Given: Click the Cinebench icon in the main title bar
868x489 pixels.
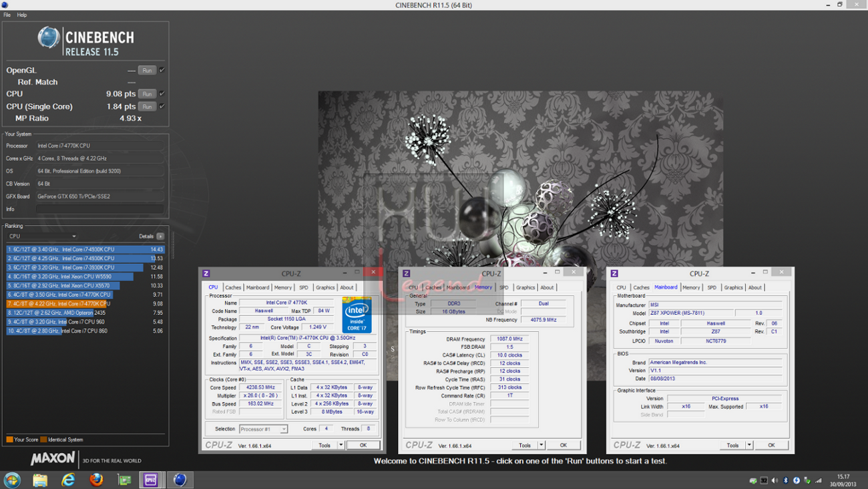Looking at the screenshot, I should (x=5, y=5).
